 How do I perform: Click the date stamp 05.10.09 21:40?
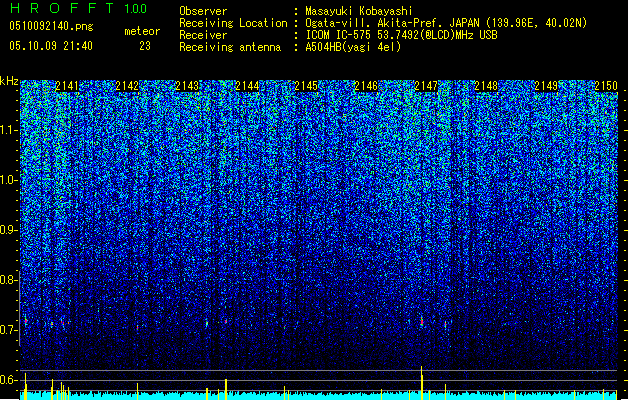click(x=51, y=46)
